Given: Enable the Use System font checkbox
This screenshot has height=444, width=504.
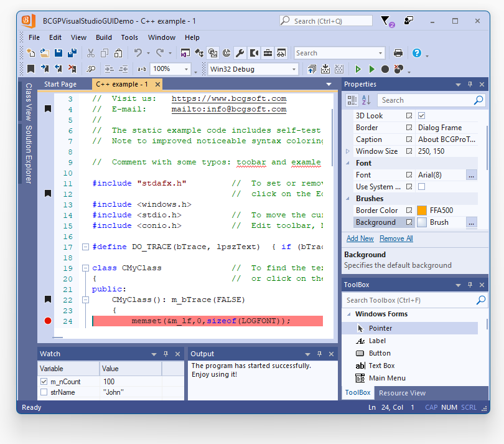Looking at the screenshot, I should point(421,187).
